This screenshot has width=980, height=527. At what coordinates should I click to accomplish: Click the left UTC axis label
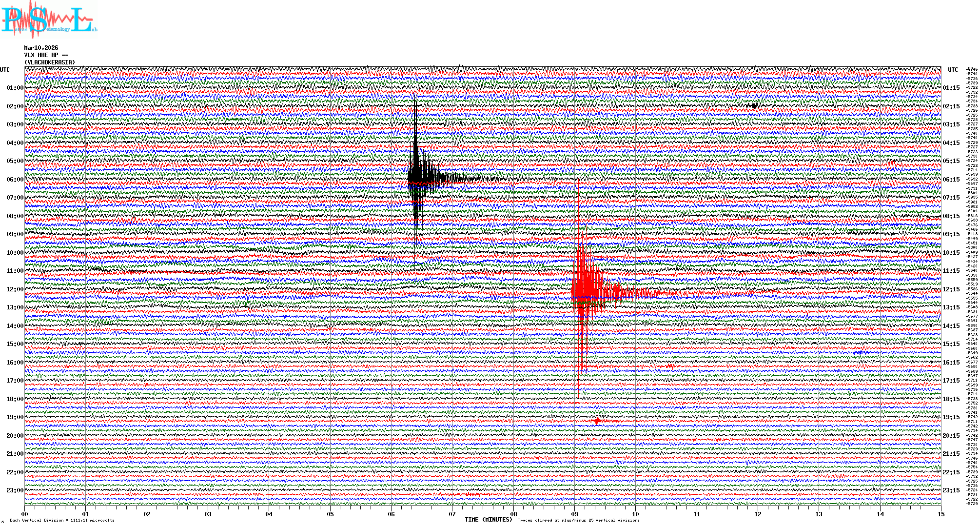tap(5, 70)
